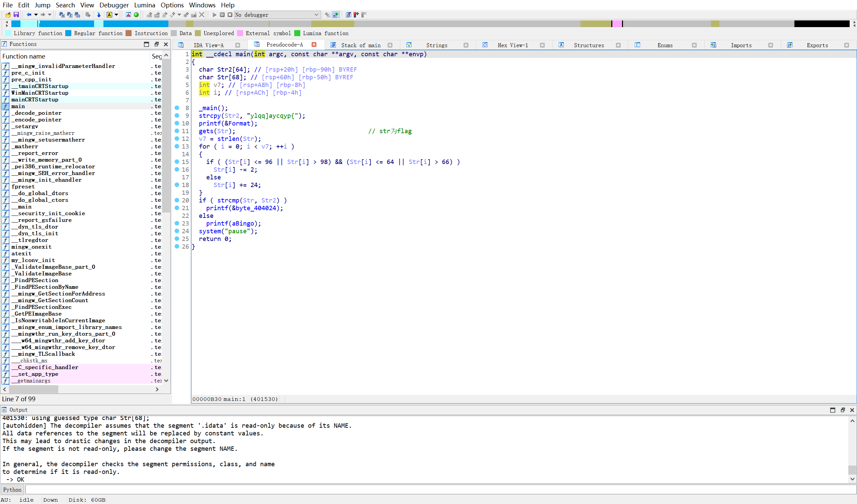Click the binoculars text search icon
Image resolution: width=857 pixels, height=504 pixels.
(x=69, y=15)
